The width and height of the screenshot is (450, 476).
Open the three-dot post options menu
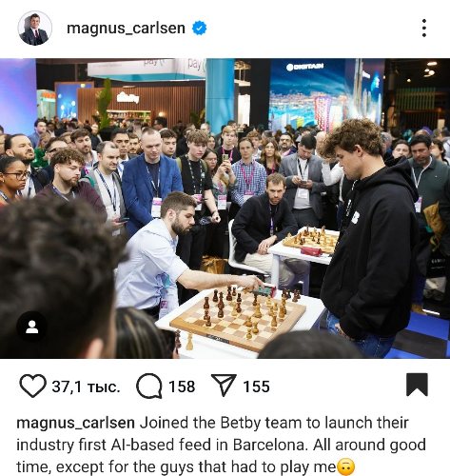(424, 28)
